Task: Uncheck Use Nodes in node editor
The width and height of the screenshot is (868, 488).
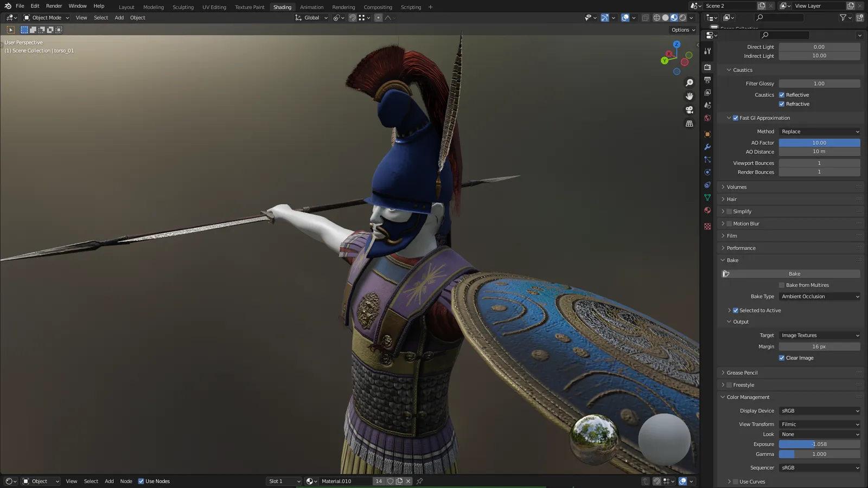Action: point(141,481)
